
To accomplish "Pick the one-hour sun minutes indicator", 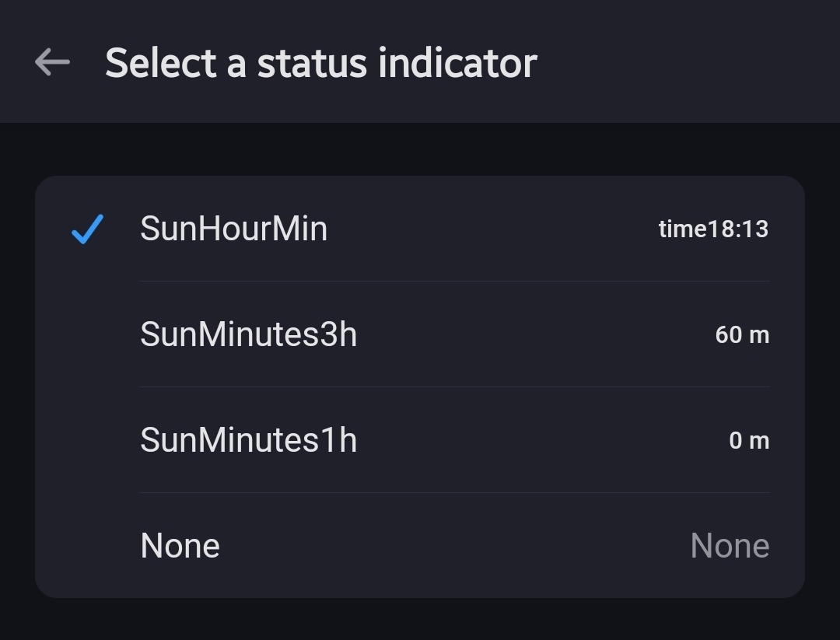I will [420, 440].
